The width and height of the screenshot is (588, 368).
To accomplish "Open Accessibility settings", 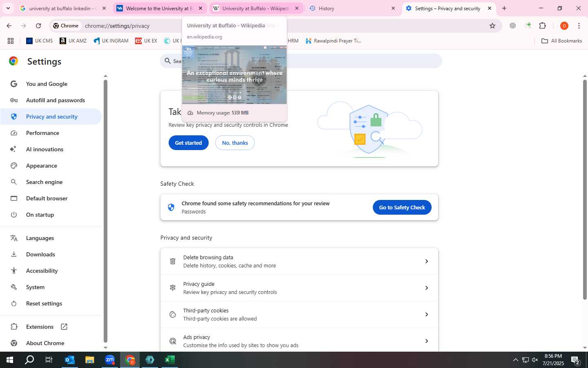I will (51, 271).
